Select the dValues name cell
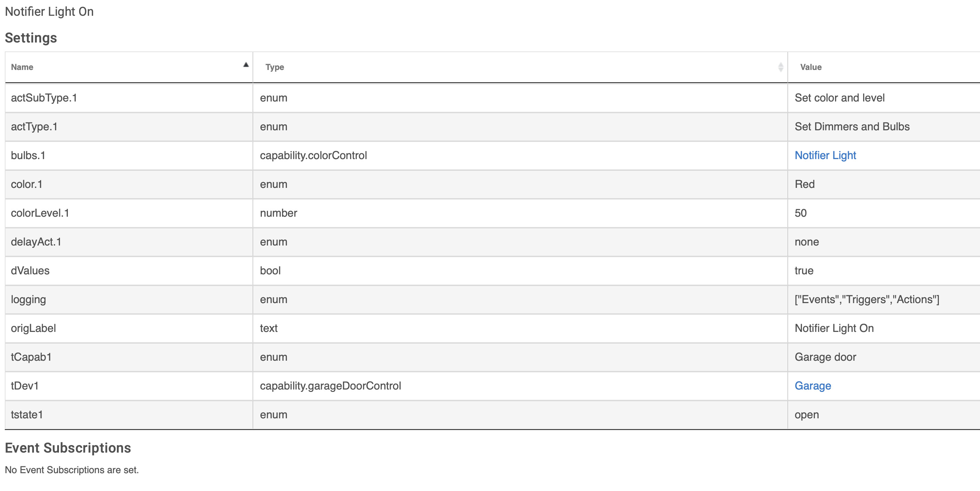Viewport: 980px width, 491px height. click(128, 271)
